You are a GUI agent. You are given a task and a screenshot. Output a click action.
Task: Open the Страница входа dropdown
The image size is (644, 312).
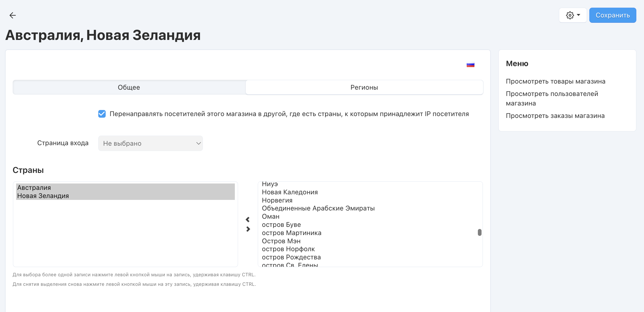150,143
